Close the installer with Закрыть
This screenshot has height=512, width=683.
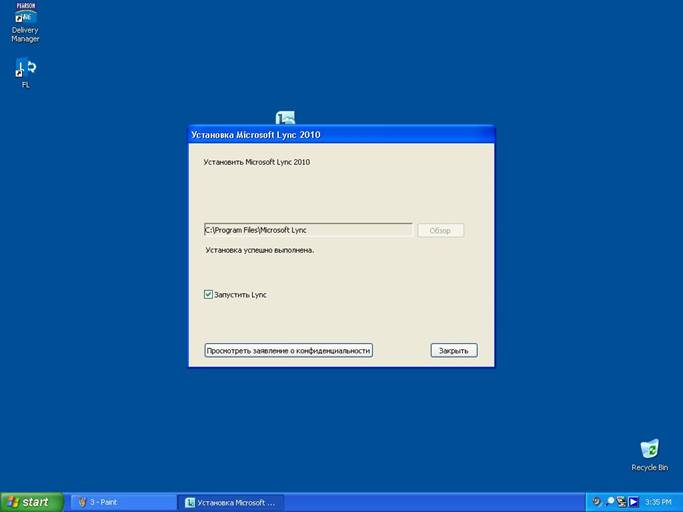[x=454, y=350]
